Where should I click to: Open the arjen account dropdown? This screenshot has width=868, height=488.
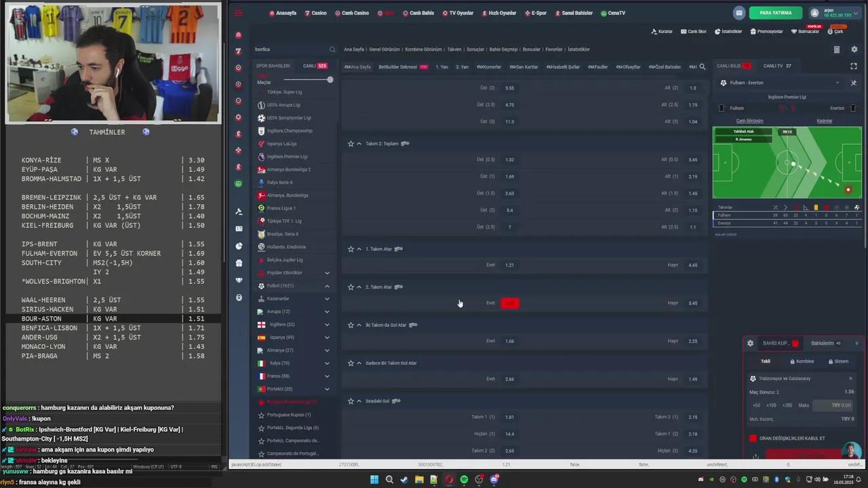(833, 13)
